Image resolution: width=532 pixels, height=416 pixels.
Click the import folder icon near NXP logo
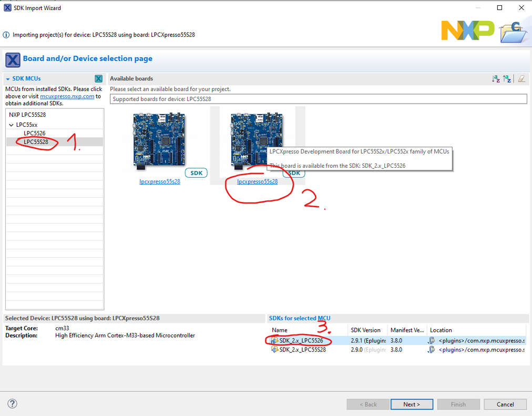513,32
